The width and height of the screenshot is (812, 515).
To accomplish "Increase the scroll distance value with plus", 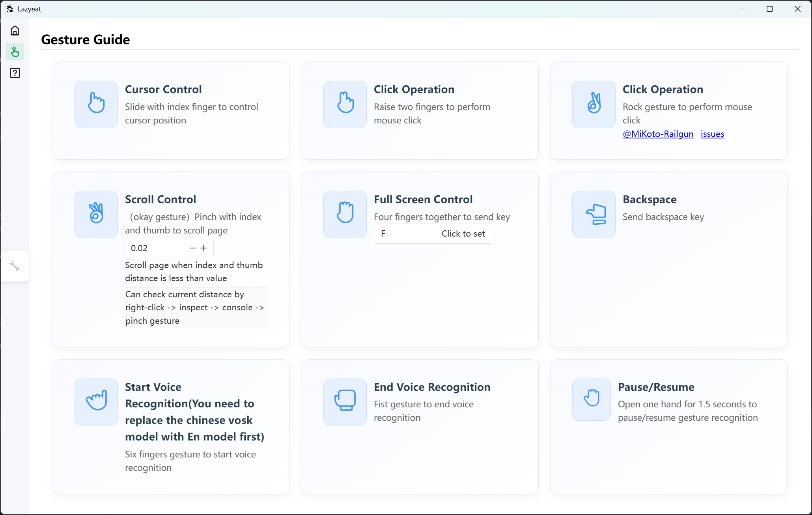I will pos(204,248).
